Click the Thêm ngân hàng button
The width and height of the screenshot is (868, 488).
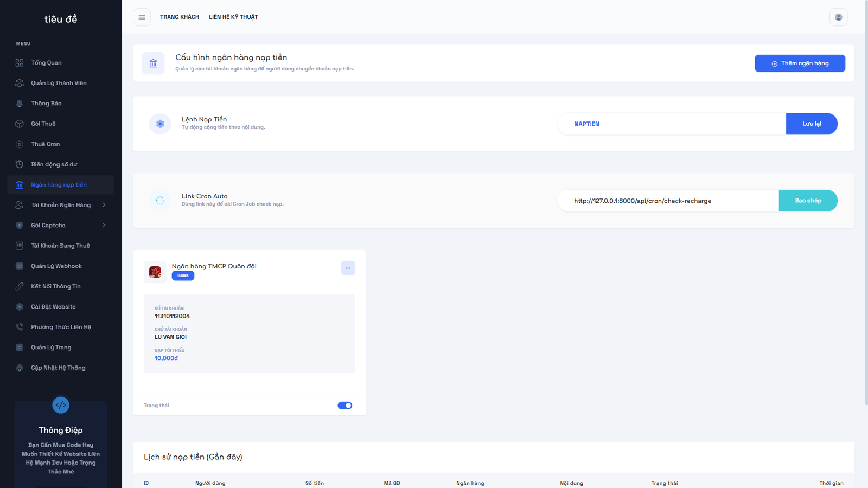pos(800,63)
